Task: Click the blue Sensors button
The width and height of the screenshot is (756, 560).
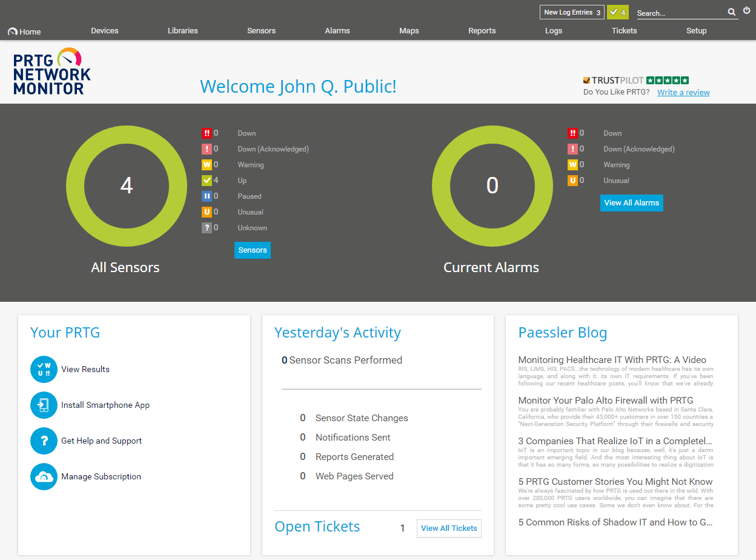Action: click(x=252, y=250)
